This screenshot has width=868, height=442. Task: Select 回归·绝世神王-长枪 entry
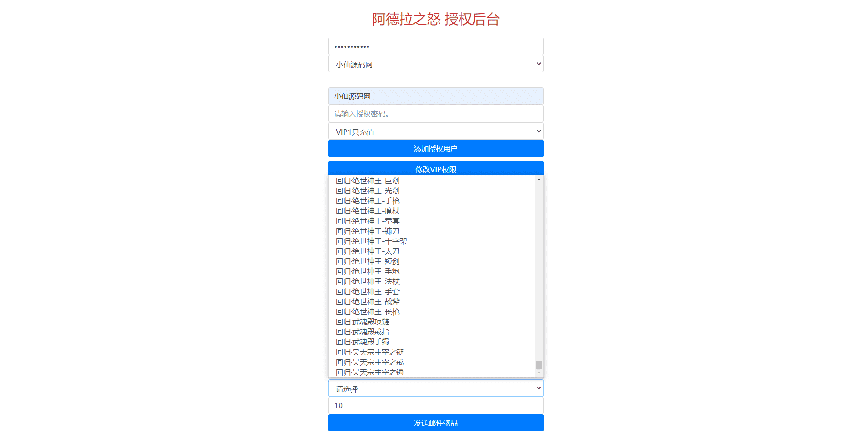point(432,312)
